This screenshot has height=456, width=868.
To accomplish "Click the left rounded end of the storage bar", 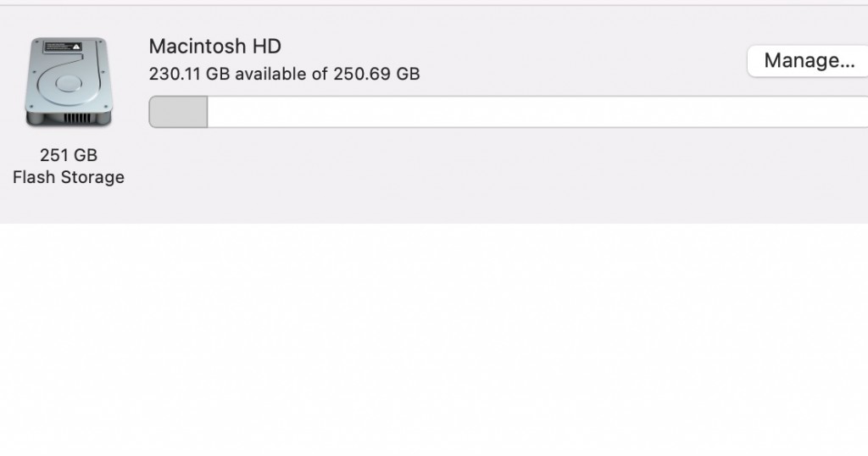I will 153,112.
